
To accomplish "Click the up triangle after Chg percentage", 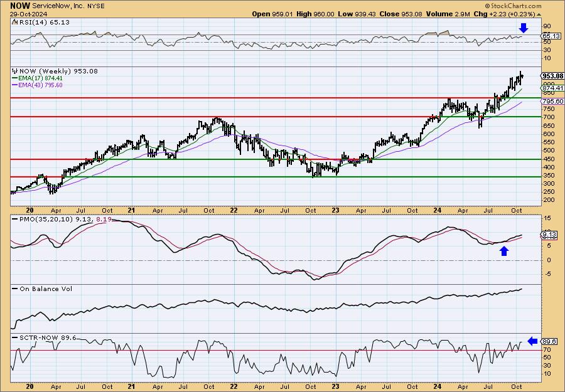I will tap(539, 14).
